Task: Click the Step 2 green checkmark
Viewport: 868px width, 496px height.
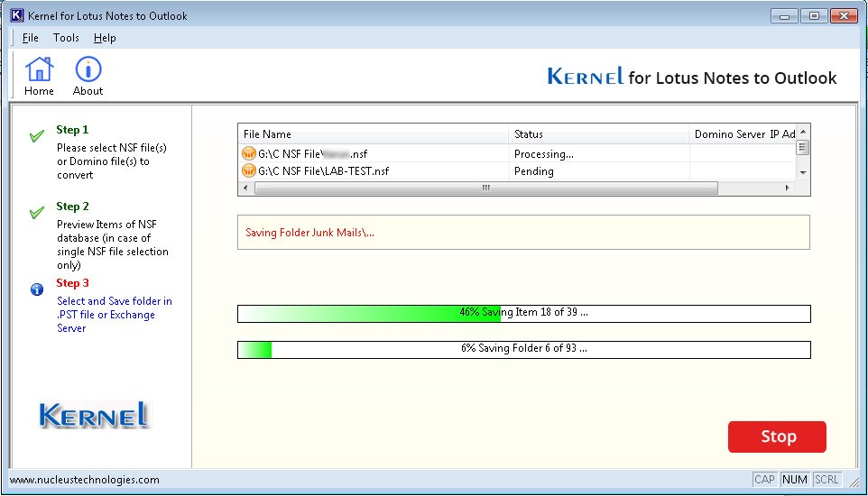Action: point(37,212)
